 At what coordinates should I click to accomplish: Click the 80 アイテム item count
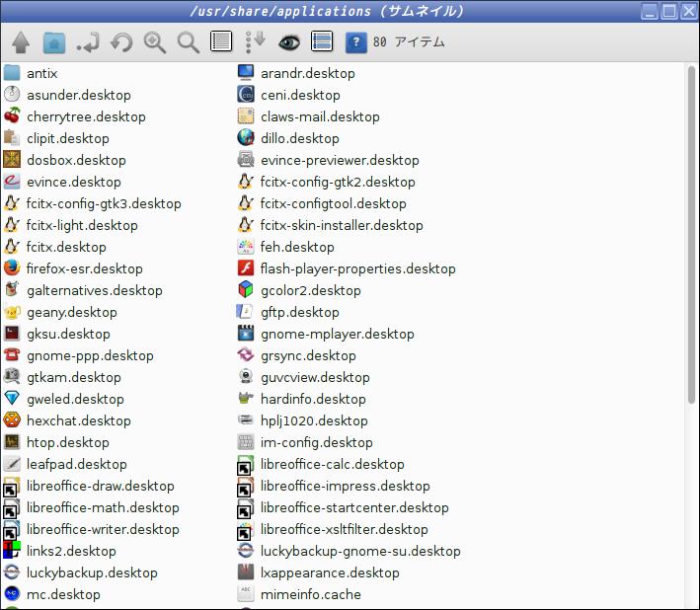click(x=409, y=41)
